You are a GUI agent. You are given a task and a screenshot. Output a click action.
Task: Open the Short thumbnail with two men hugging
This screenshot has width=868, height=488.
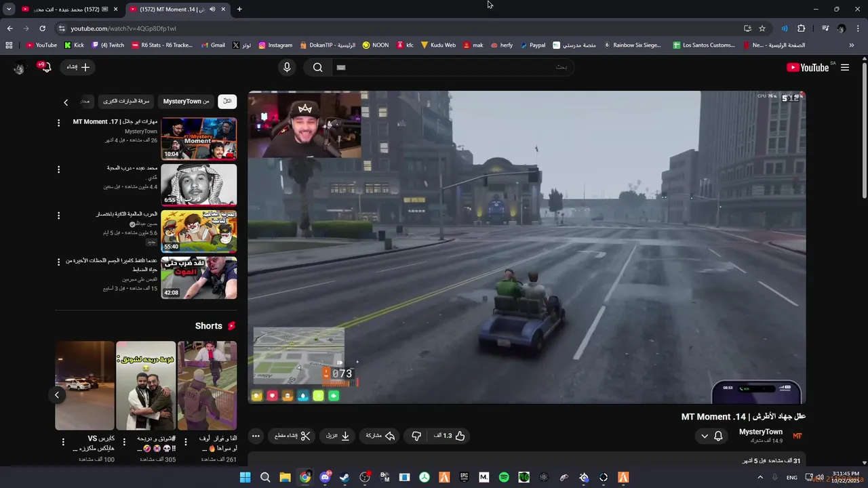click(x=146, y=385)
